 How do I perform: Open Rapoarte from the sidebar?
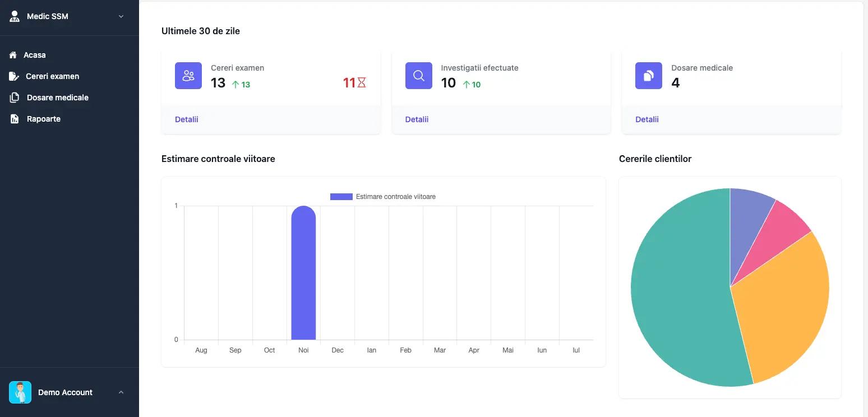pos(44,119)
